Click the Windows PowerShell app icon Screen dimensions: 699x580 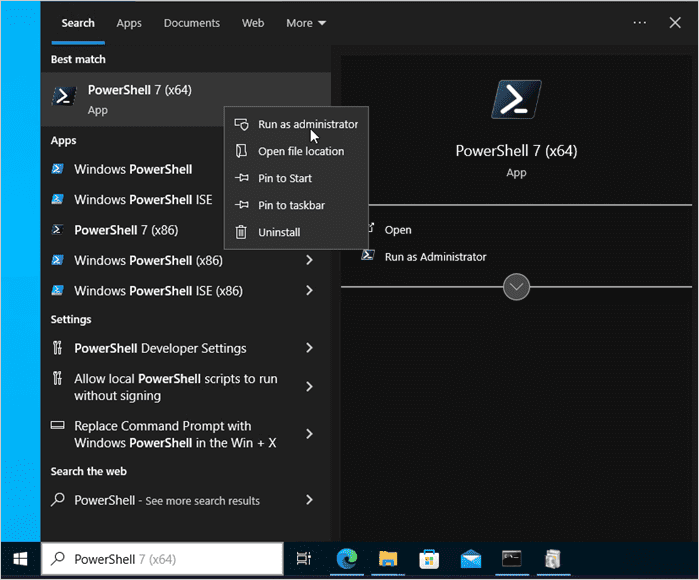(58, 169)
